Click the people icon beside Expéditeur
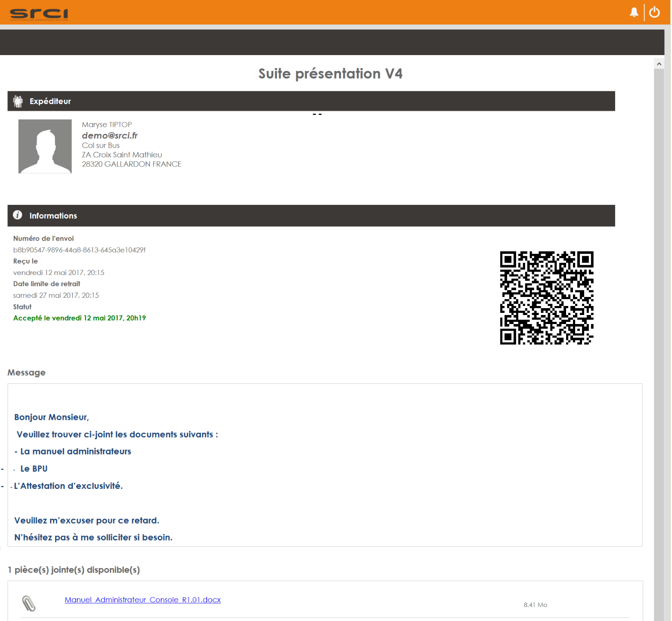672x621 pixels. coord(18,101)
